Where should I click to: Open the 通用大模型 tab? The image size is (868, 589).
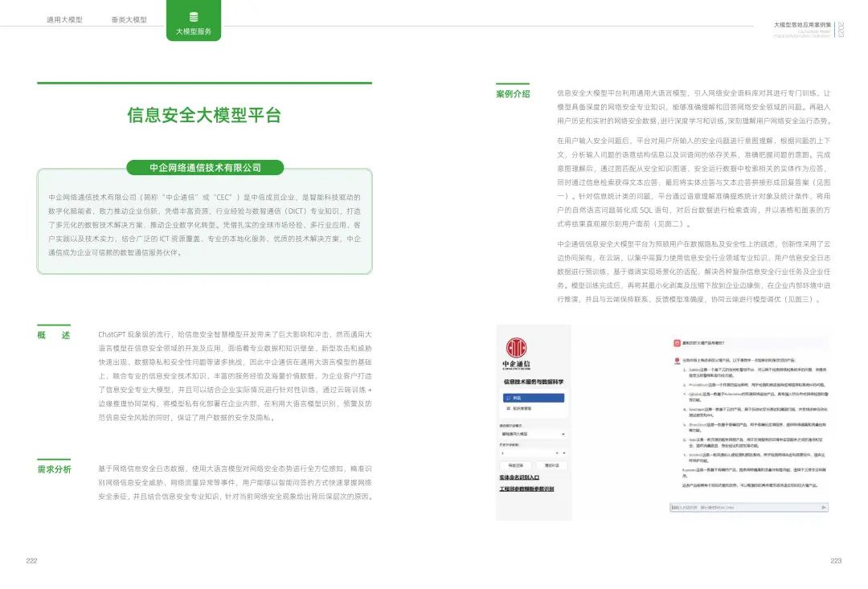pos(64,20)
